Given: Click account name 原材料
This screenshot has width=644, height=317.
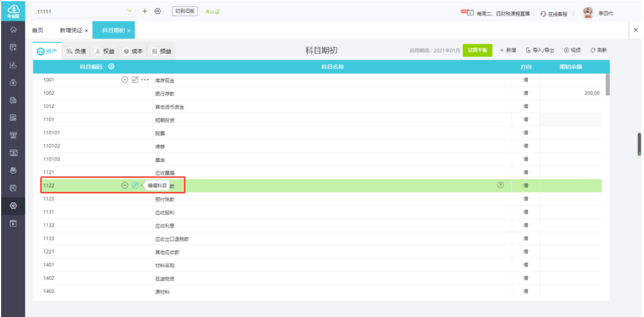Looking at the screenshot, I should (x=162, y=292).
